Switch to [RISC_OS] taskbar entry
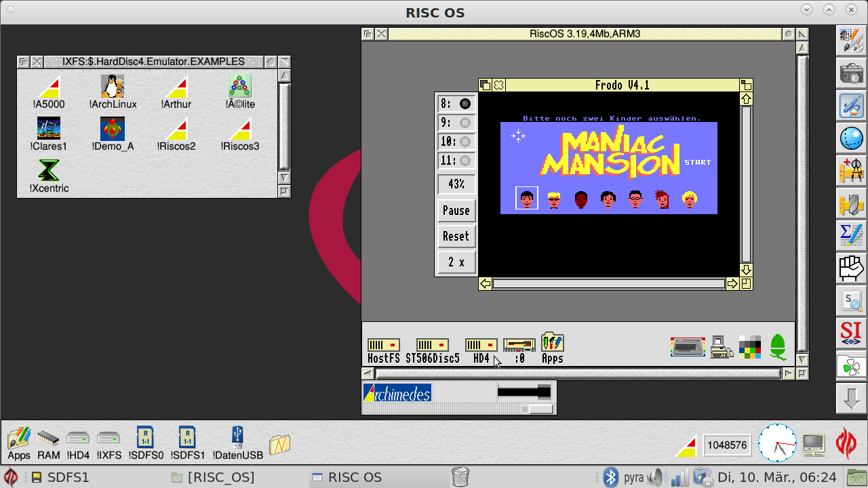This screenshot has height=488, width=868. click(x=214, y=477)
